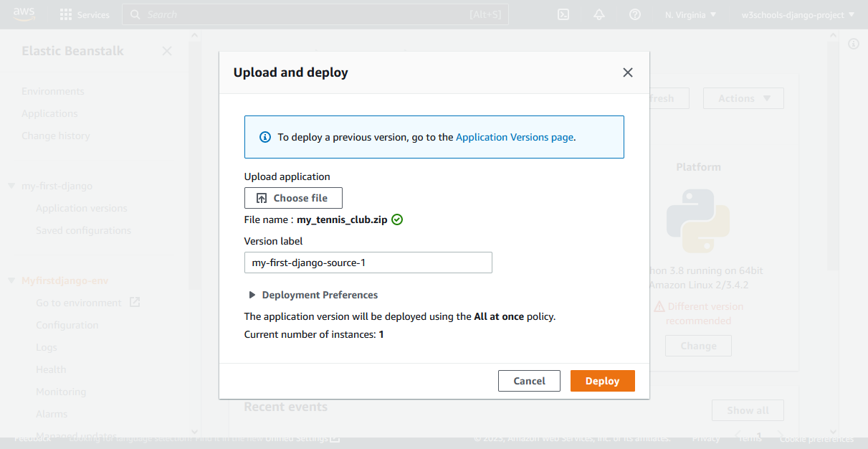Click the AWS logo home icon
This screenshot has width=868, height=449.
24,14
